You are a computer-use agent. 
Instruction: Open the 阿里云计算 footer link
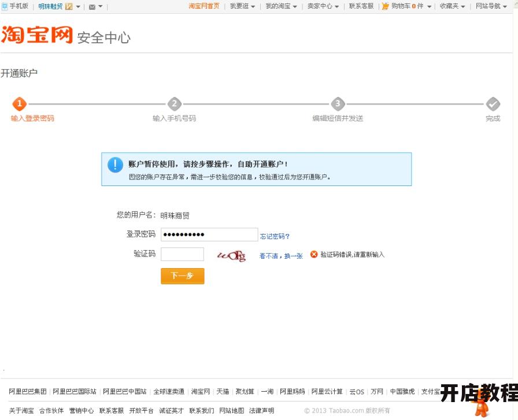pos(327,392)
